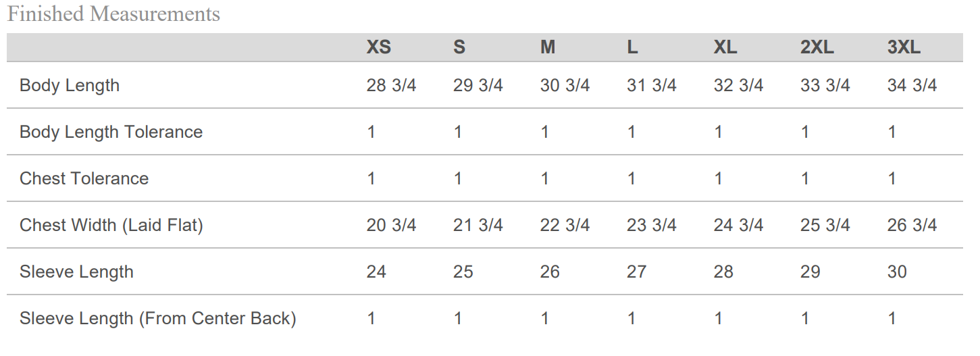Click the XL size column header

725,47
